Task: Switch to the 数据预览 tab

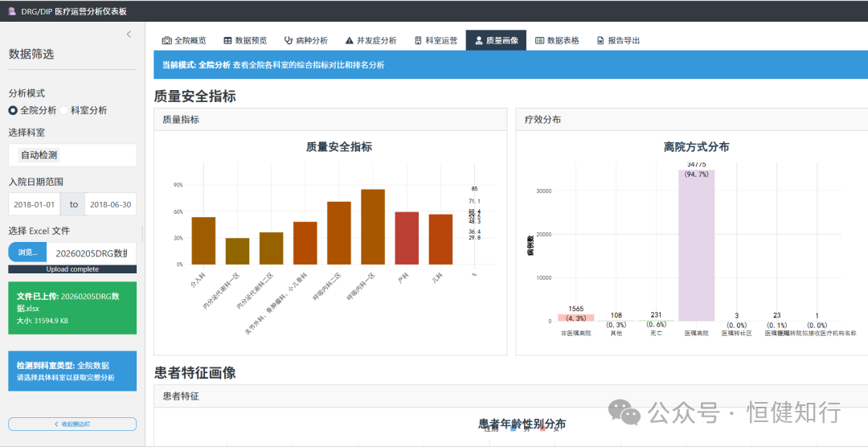Action: 245,40
